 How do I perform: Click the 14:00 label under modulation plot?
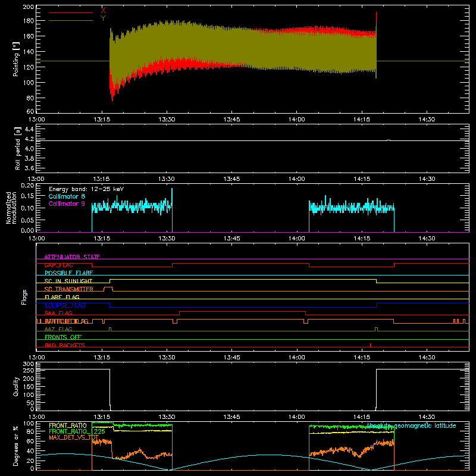click(296, 239)
